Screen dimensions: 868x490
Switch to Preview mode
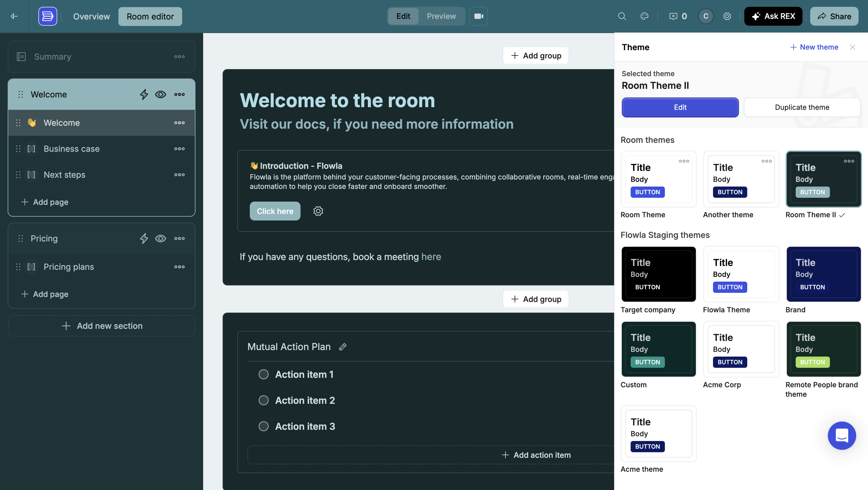tap(441, 16)
